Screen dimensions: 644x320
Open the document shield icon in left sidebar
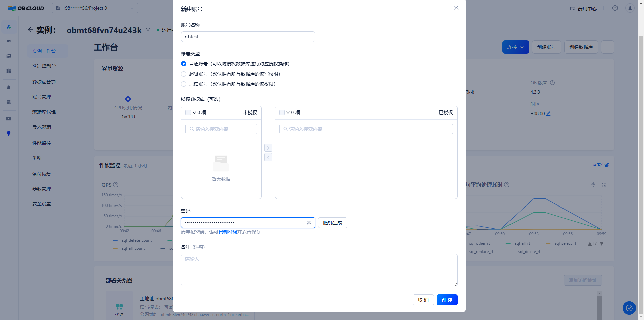9,102
